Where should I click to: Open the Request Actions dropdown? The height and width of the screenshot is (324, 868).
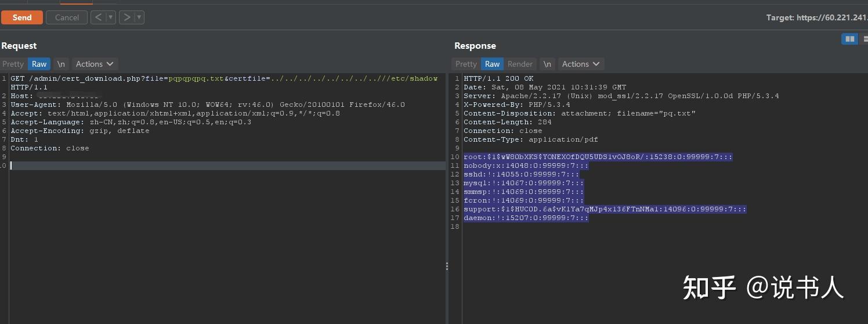pyautogui.click(x=95, y=64)
